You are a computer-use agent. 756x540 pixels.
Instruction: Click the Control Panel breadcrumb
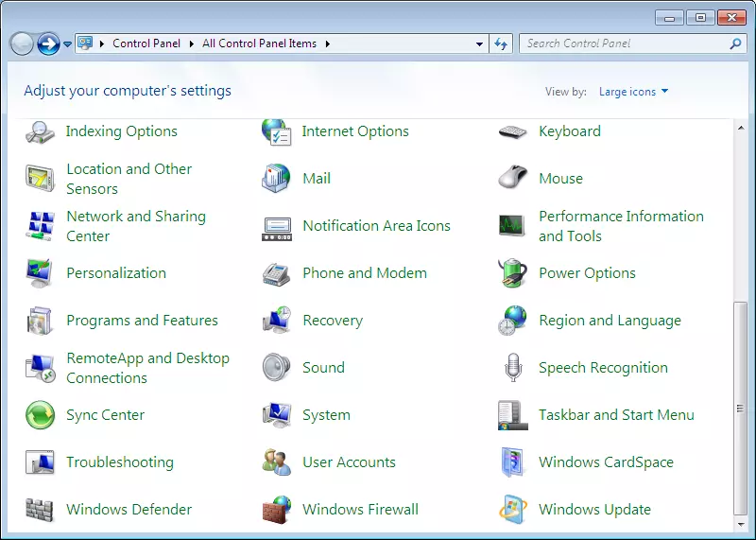click(x=146, y=44)
